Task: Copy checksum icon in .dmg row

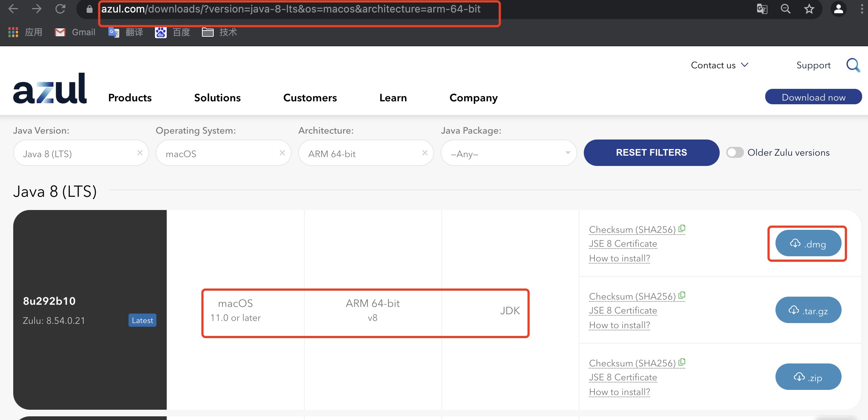Action: (682, 229)
